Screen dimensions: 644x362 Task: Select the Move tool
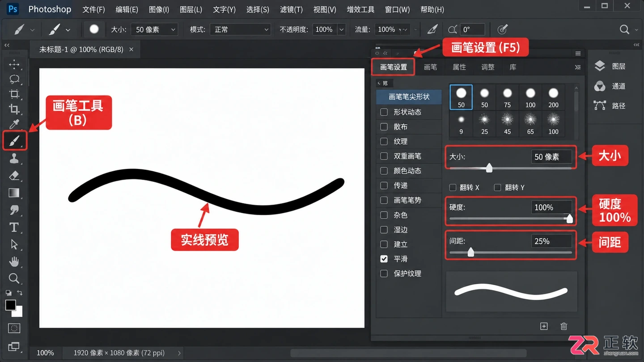[14, 64]
